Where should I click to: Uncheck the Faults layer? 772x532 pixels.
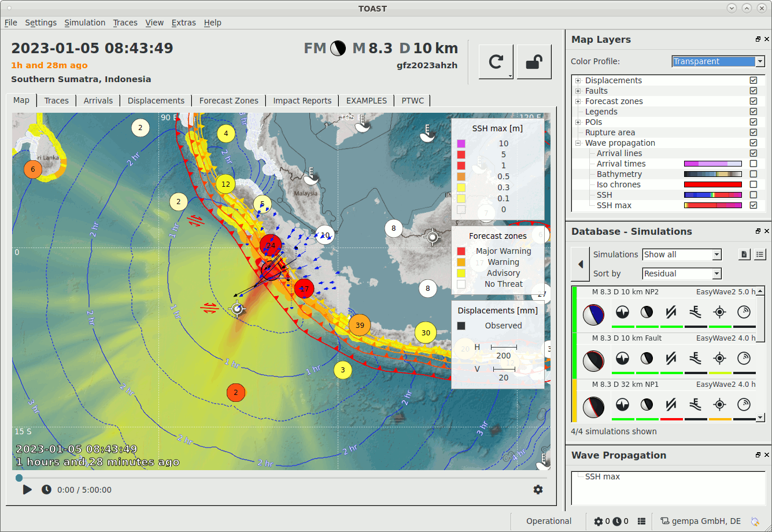(753, 91)
